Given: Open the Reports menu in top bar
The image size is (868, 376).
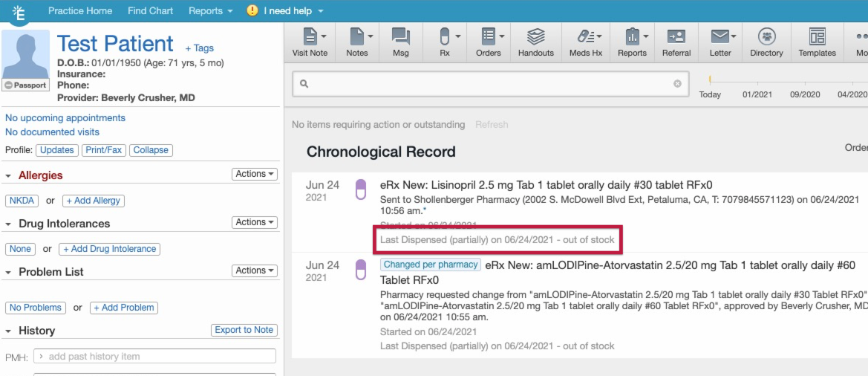Looking at the screenshot, I should point(210,11).
